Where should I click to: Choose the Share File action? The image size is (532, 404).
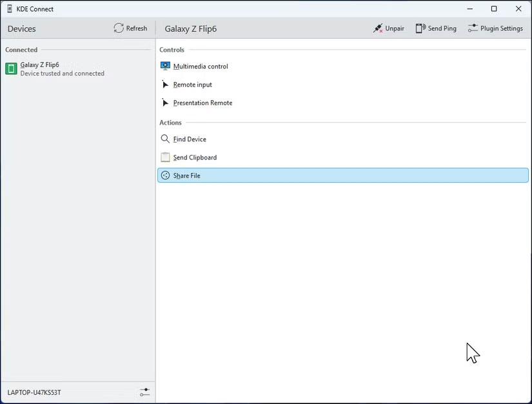tap(187, 176)
